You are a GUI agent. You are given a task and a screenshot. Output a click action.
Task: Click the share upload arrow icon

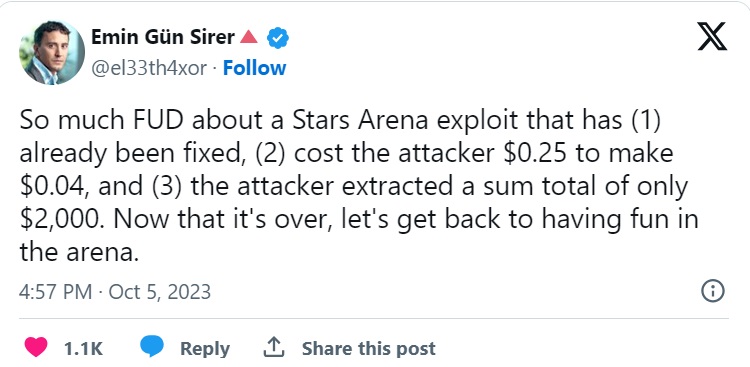tap(274, 347)
